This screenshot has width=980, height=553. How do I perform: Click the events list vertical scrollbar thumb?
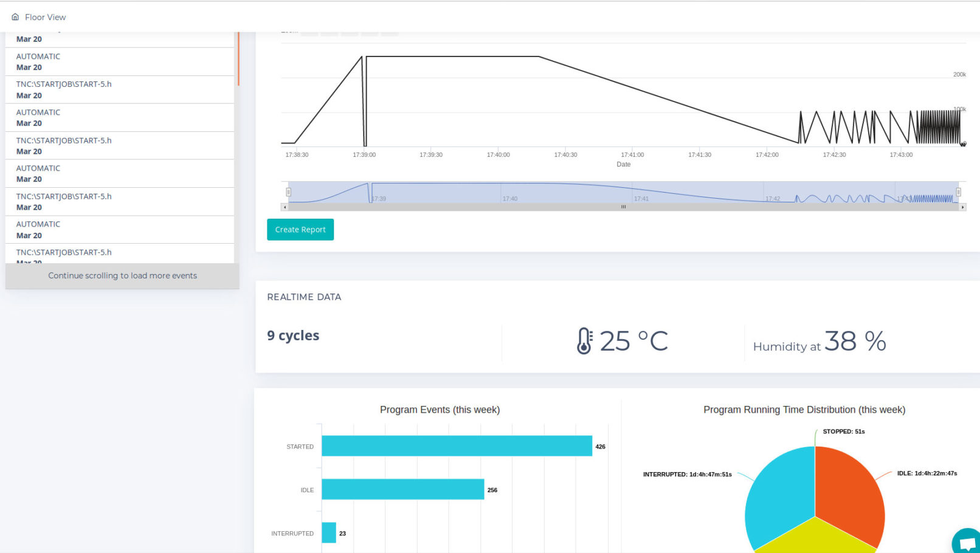[x=238, y=58]
